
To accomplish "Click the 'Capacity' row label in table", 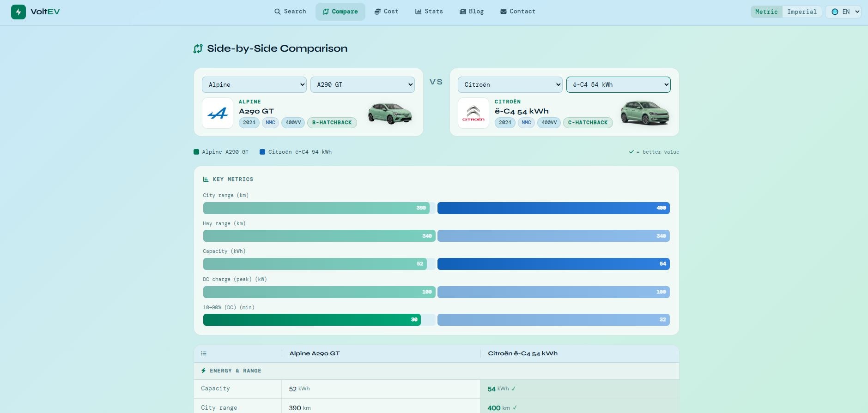I will (215, 389).
